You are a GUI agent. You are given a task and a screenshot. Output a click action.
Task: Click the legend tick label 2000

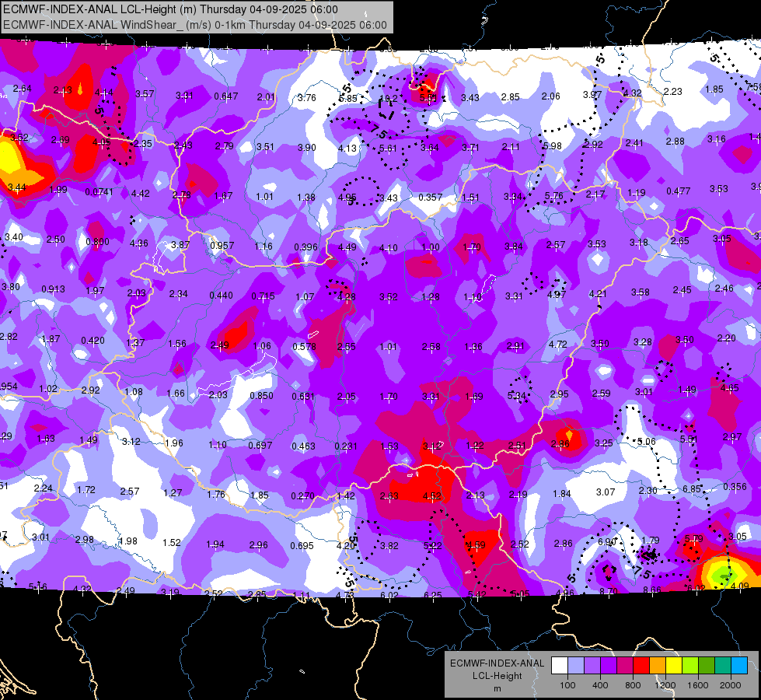point(731,685)
